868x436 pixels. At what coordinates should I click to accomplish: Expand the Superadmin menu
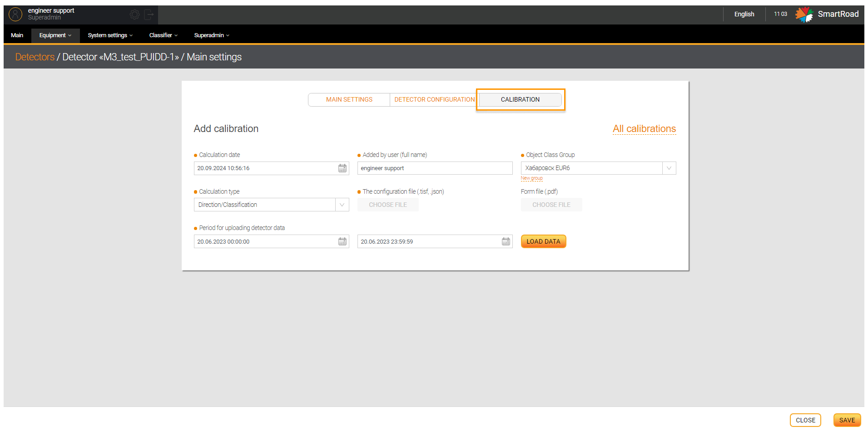[212, 35]
